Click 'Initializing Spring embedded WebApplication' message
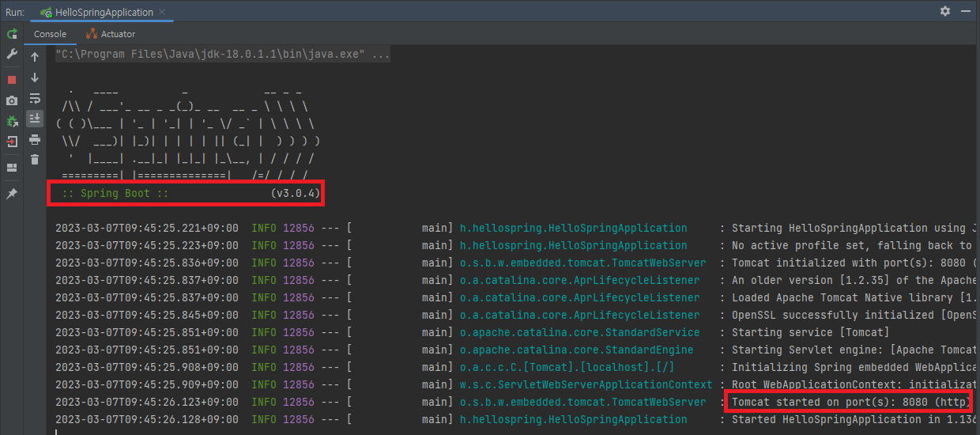 (854, 367)
